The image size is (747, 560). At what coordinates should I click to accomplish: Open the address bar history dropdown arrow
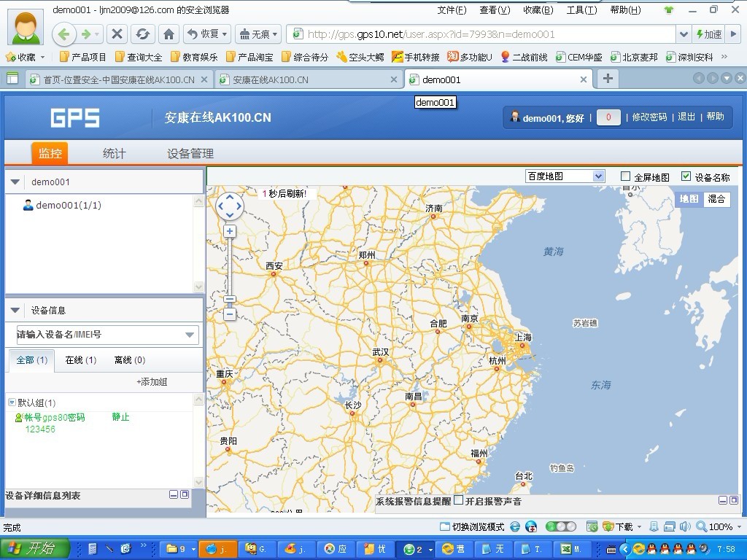click(x=684, y=34)
